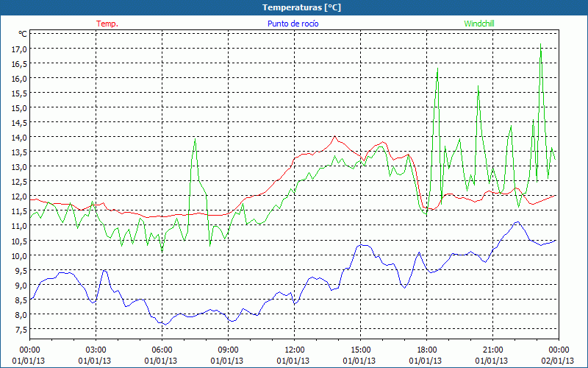Click the '00:00' label above the 02/01/13 date
588x368 pixels.
click(x=559, y=350)
